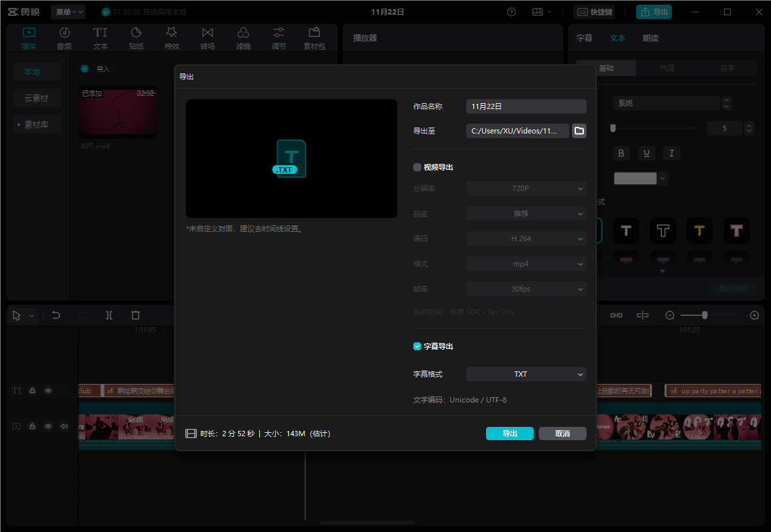The width and height of the screenshot is (771, 532).
Task: Click the undo arrow in timeline toolbar
Action: pyautogui.click(x=56, y=315)
